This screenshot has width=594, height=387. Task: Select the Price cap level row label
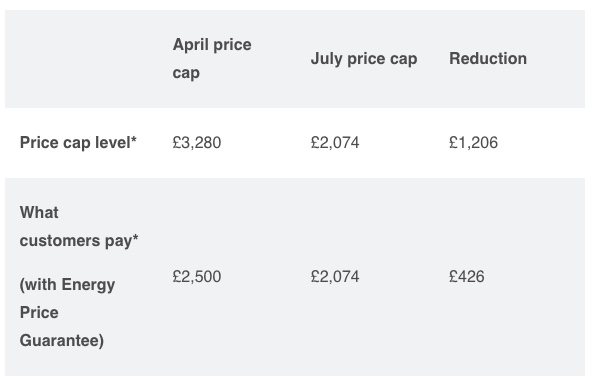(x=78, y=142)
